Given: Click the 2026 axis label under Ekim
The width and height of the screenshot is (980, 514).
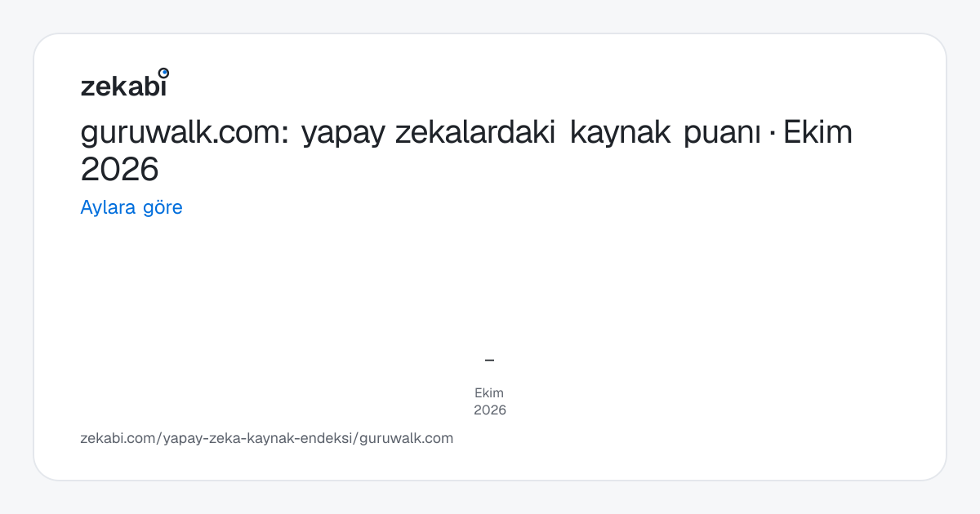Looking at the screenshot, I should click(490, 410).
